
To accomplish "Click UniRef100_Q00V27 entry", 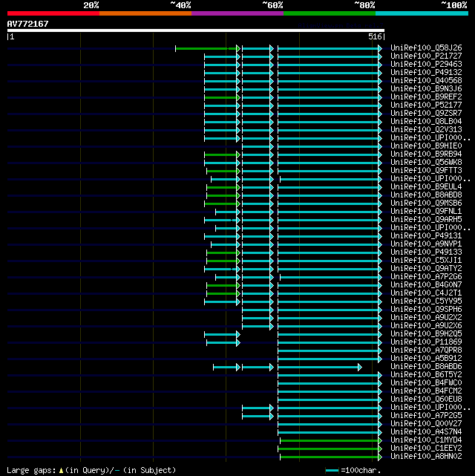I will 426,424.
